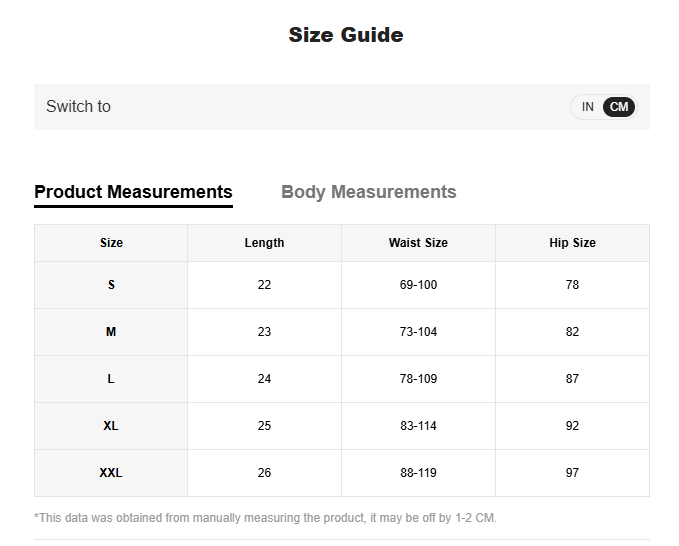679x546 pixels.
Task: Click the 'Switch to' label
Action: click(78, 107)
